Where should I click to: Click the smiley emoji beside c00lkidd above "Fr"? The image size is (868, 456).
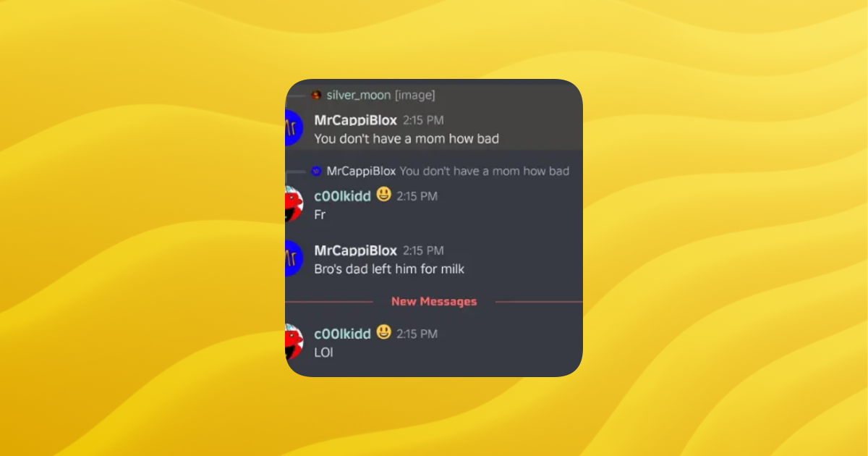click(383, 195)
